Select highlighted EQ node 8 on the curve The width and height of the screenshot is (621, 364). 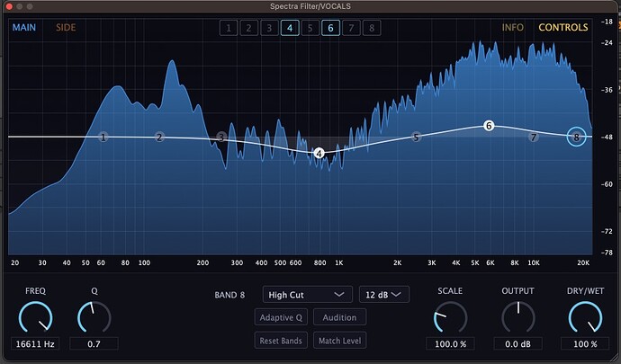coord(576,138)
